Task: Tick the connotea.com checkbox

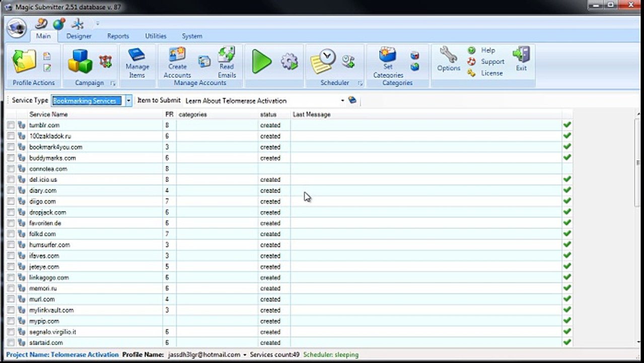Action: coord(11,169)
